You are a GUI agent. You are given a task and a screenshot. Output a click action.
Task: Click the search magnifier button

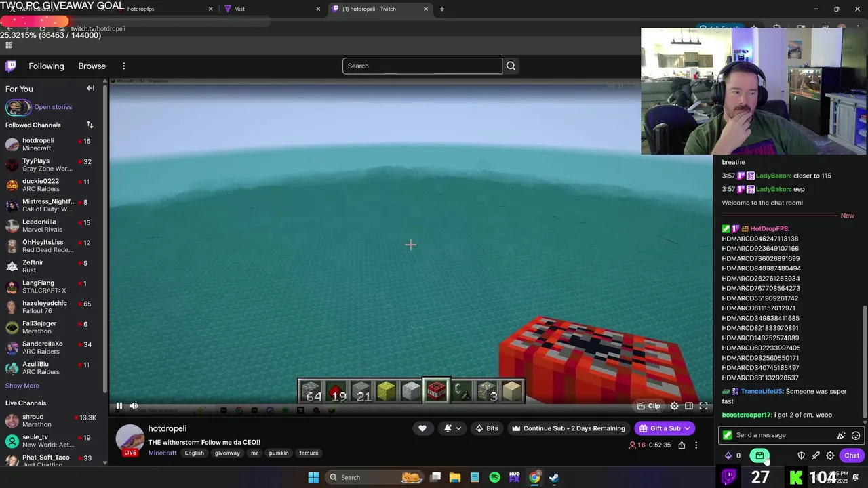pyautogui.click(x=511, y=66)
